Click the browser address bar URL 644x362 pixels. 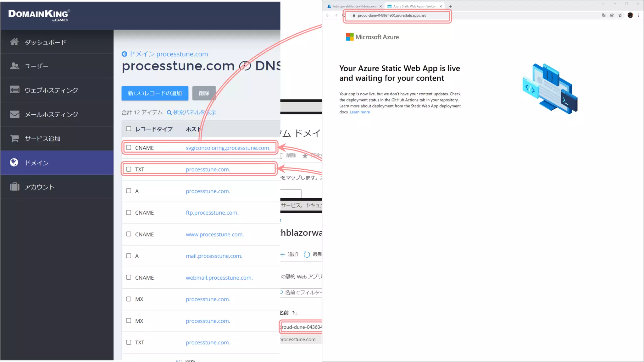tap(391, 15)
